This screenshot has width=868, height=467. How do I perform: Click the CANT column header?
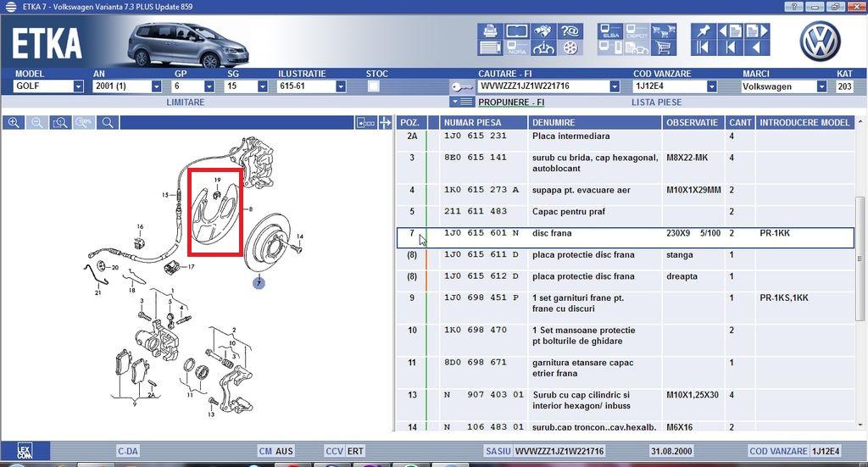point(740,123)
